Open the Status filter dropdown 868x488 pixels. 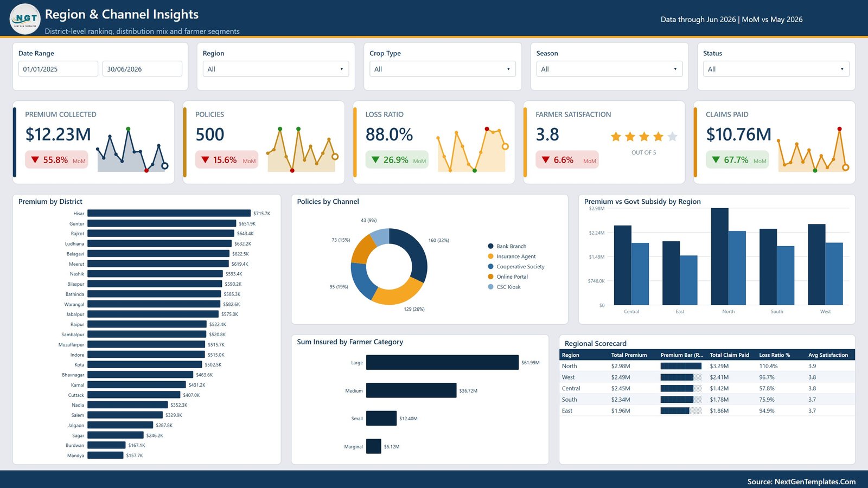(x=776, y=69)
